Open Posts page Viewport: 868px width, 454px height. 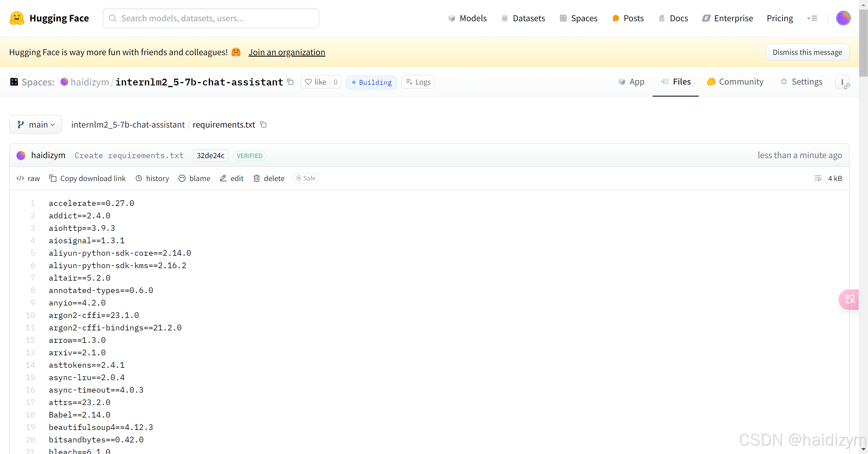coord(628,18)
